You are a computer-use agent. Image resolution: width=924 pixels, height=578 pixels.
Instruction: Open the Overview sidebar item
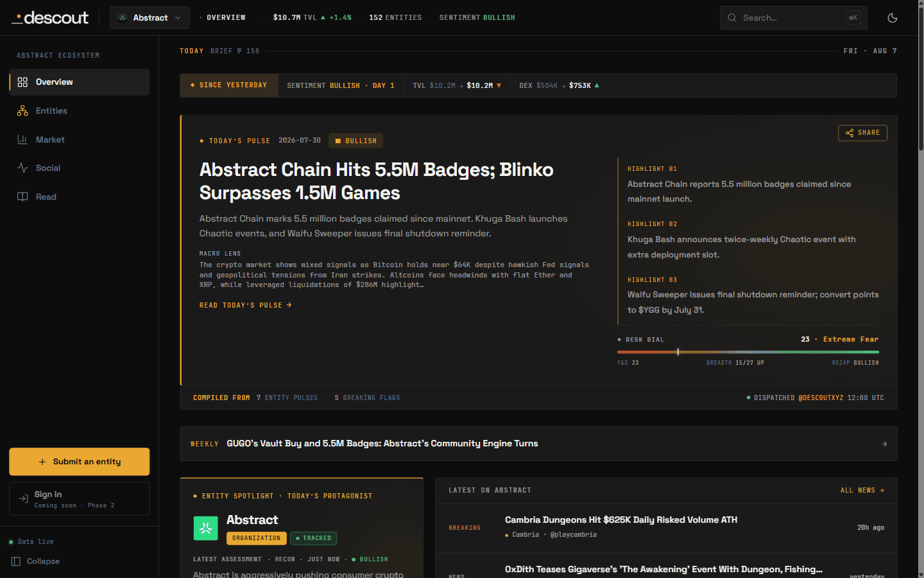click(x=80, y=82)
